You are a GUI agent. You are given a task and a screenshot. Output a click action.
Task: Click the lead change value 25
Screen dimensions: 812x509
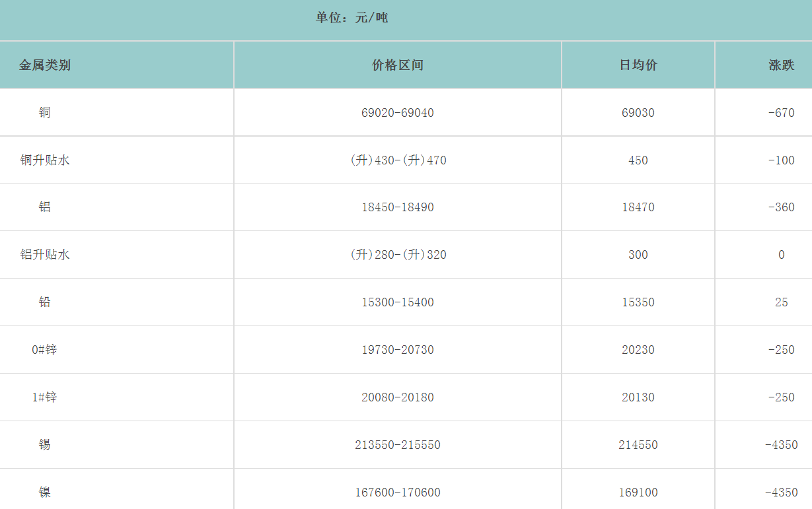coord(781,302)
